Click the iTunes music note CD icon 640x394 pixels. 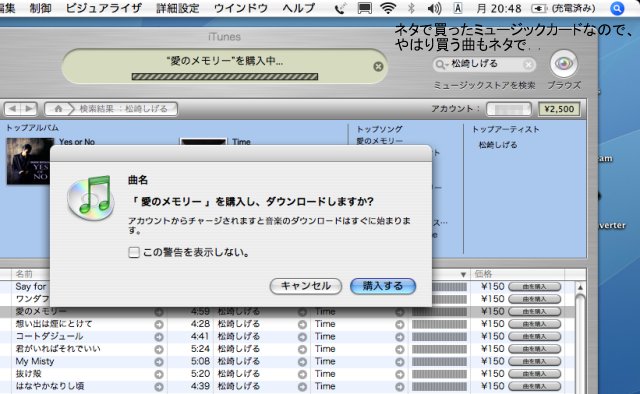[90, 198]
